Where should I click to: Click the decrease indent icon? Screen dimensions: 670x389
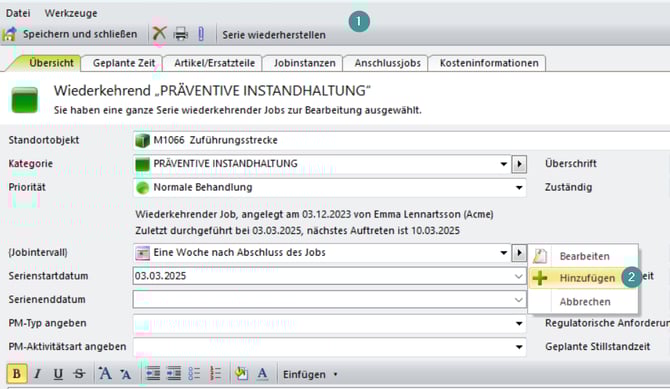click(153, 374)
